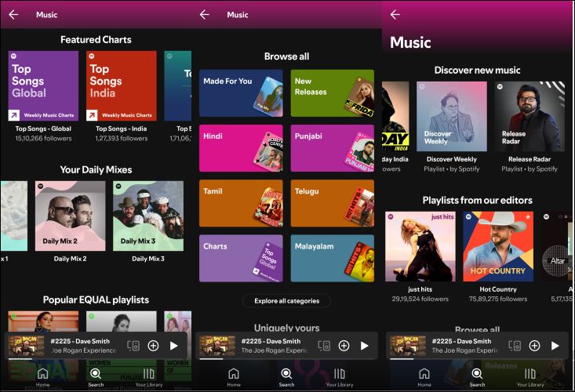Add episode via plus icon, left mini player

coord(153,346)
